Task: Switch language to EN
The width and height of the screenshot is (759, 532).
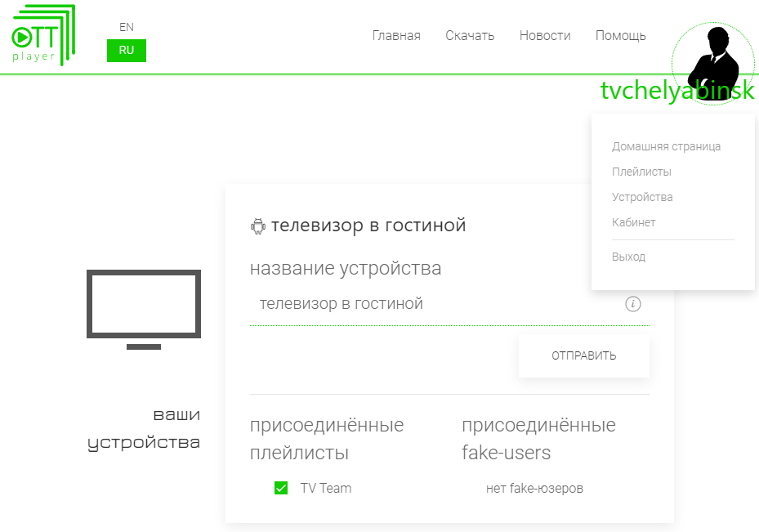Action: coord(126,27)
